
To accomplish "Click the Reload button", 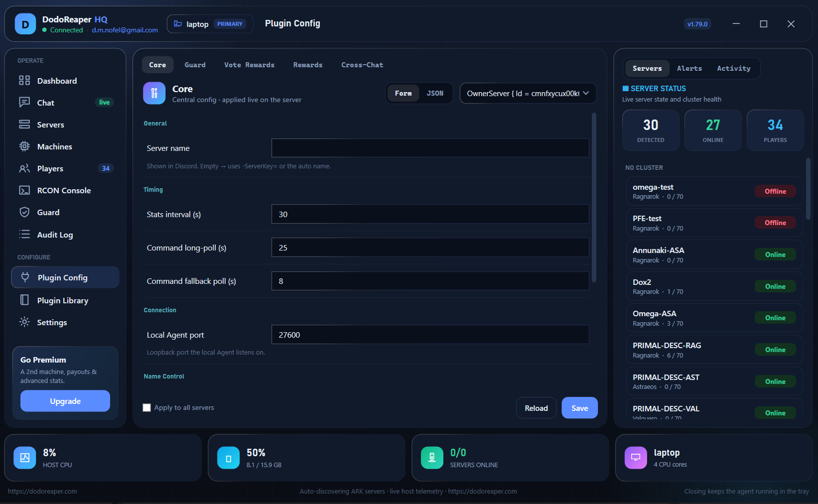I will [x=536, y=408].
